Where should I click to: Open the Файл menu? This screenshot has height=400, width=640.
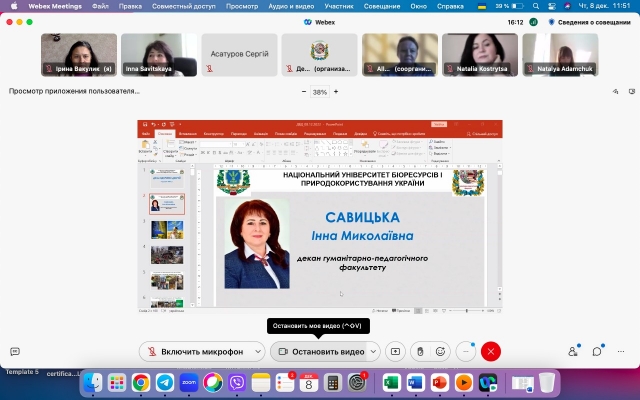pyautogui.click(x=100, y=6)
